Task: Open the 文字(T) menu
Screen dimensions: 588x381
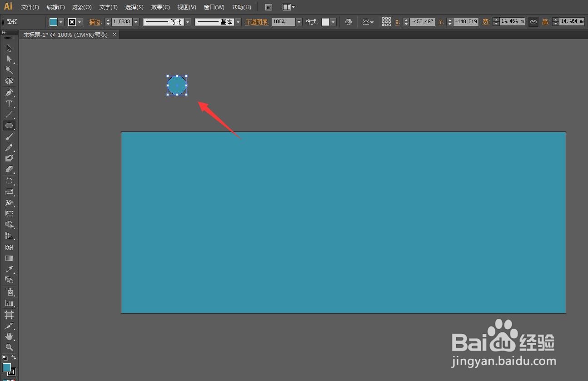Action: pos(108,7)
